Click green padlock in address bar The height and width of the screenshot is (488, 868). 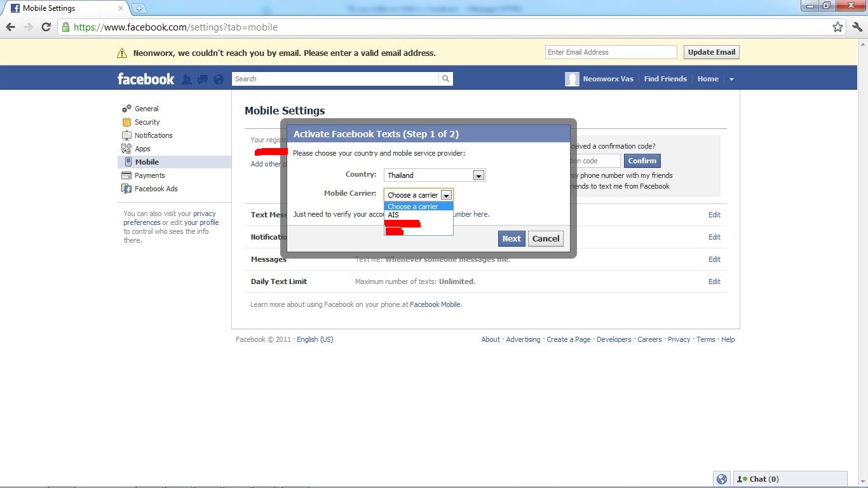[65, 27]
